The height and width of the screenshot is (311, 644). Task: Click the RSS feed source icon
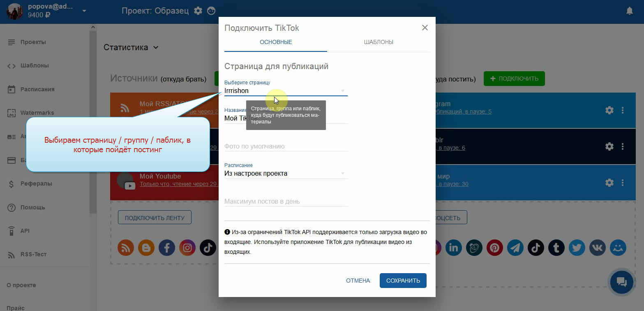(x=126, y=248)
